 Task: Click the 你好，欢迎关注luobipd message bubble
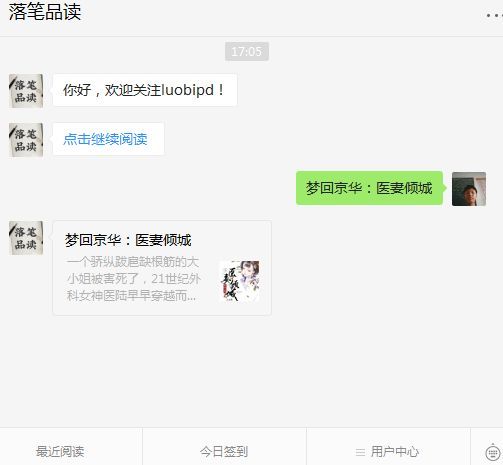(x=145, y=90)
